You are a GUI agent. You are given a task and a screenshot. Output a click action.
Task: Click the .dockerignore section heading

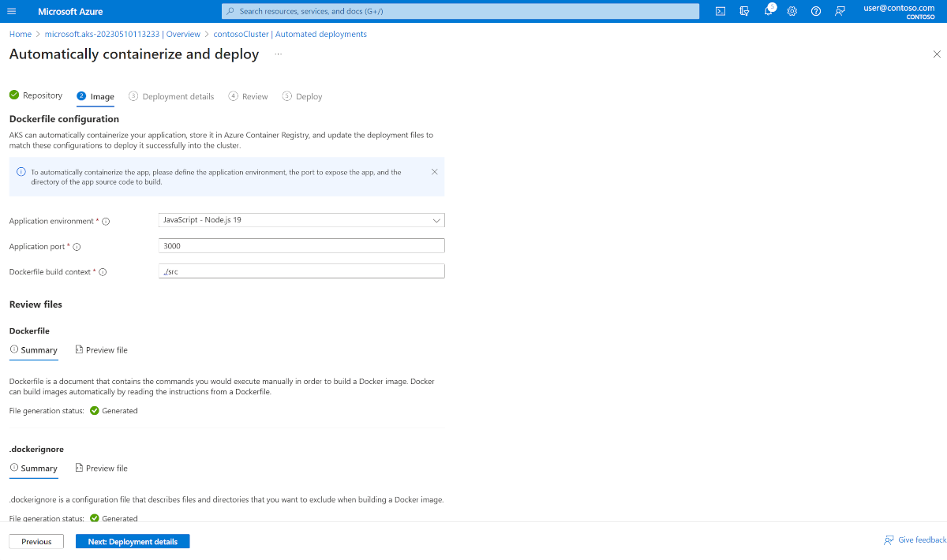pos(36,449)
